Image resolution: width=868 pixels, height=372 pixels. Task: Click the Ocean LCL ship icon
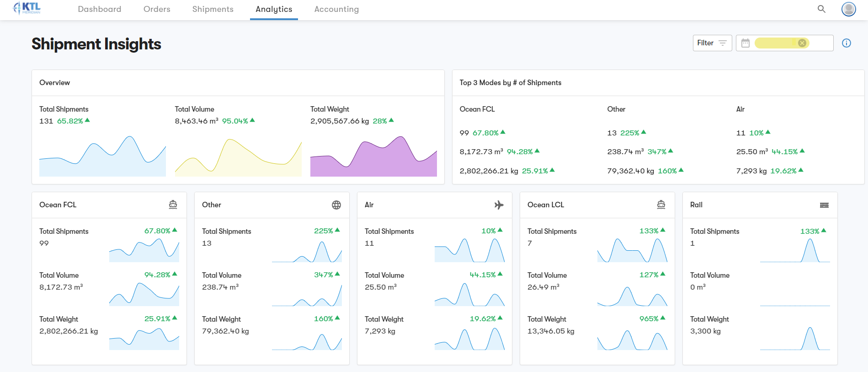661,205
